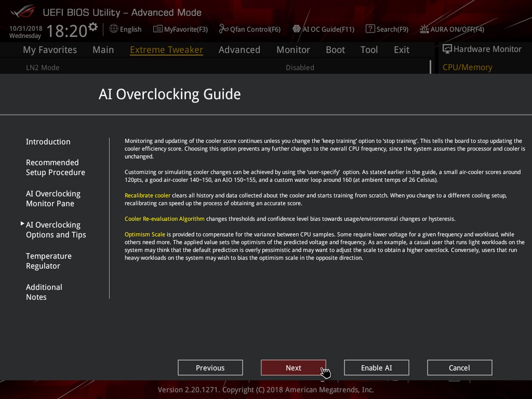
Task: Switch to My Favorites tab
Action: [x=50, y=50]
